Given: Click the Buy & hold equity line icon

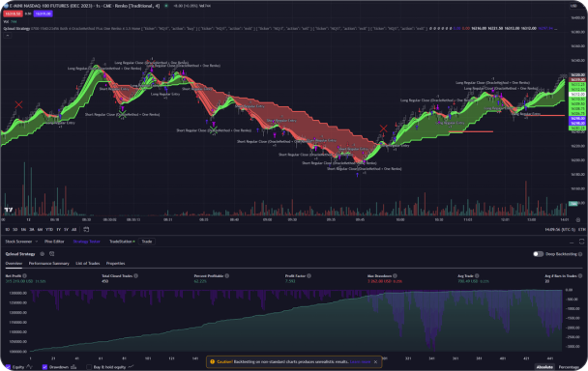Looking at the screenshot, I should 131,367.
